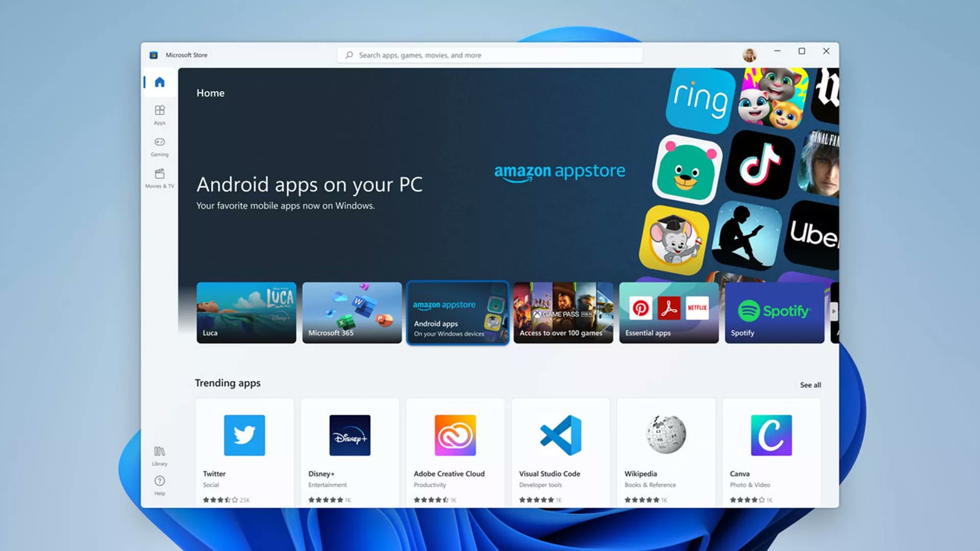
Task: Open Help from the sidebar
Action: [160, 485]
